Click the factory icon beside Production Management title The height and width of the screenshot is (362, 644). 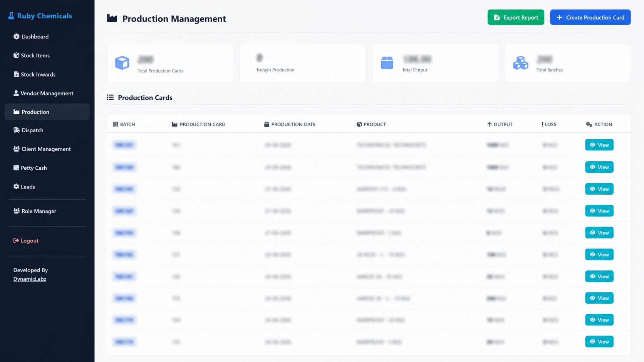pyautogui.click(x=112, y=18)
